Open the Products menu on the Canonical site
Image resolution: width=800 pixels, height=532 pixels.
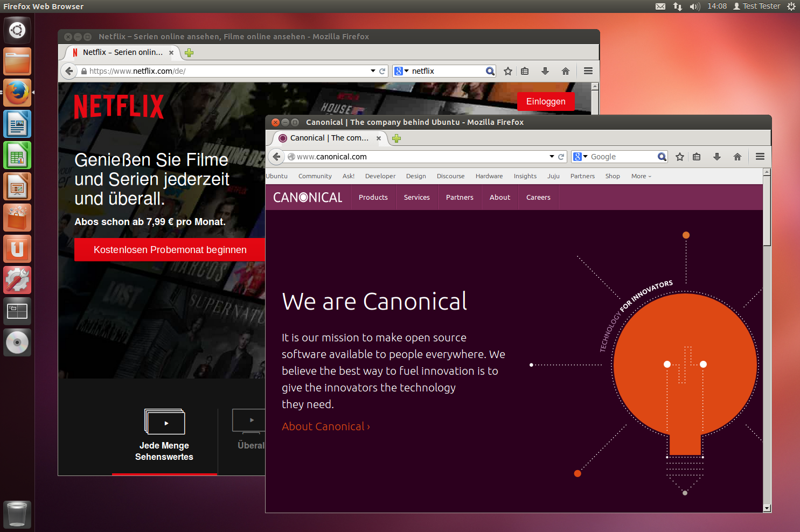373,198
